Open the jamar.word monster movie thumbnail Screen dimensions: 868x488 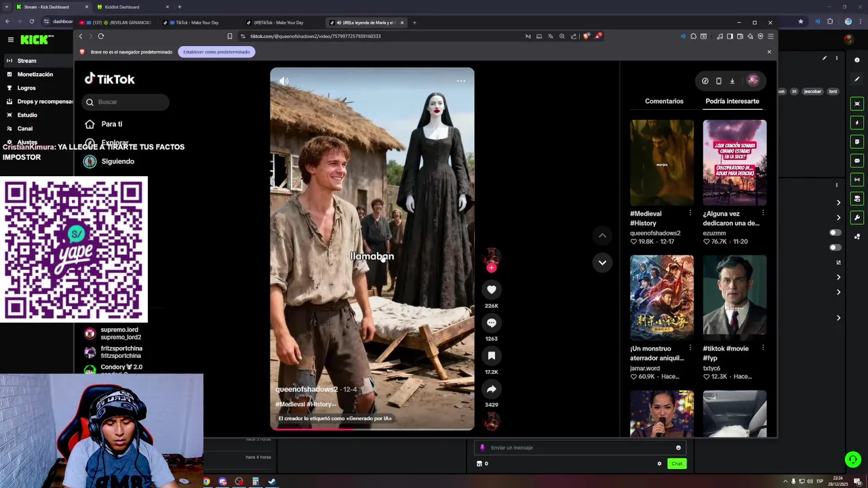click(662, 298)
